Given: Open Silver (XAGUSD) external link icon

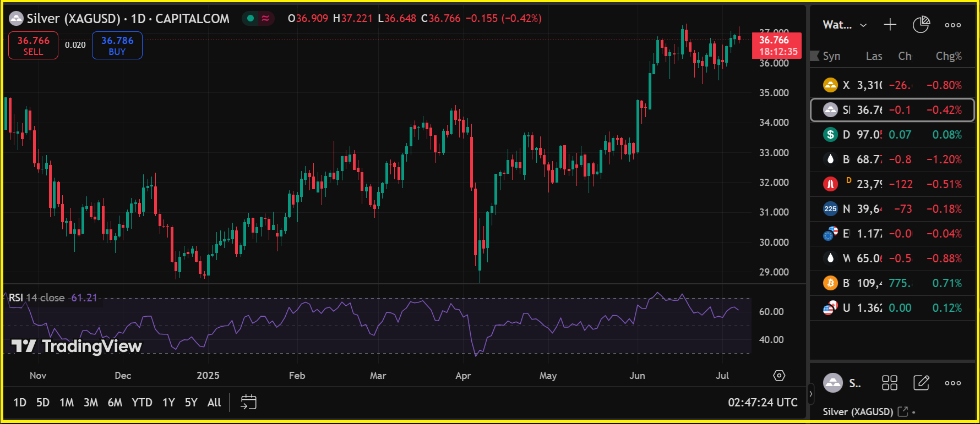Looking at the screenshot, I should 902,411.
